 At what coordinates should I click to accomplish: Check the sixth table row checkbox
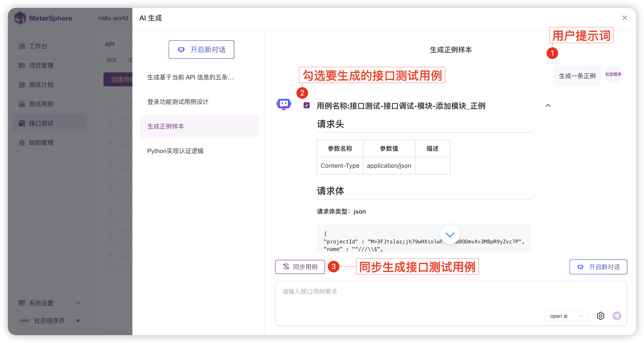pyautogui.click(x=125, y=233)
